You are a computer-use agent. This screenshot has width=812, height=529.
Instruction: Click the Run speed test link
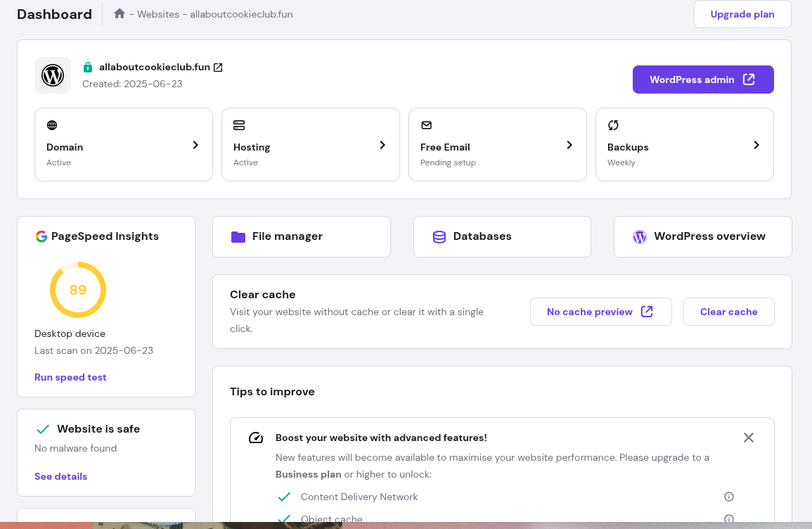point(70,377)
